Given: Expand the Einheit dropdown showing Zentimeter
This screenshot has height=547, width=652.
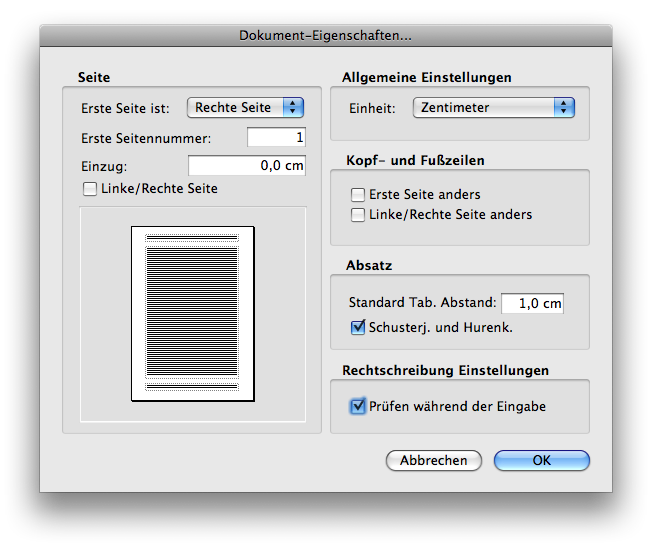Looking at the screenshot, I should coord(493,107).
